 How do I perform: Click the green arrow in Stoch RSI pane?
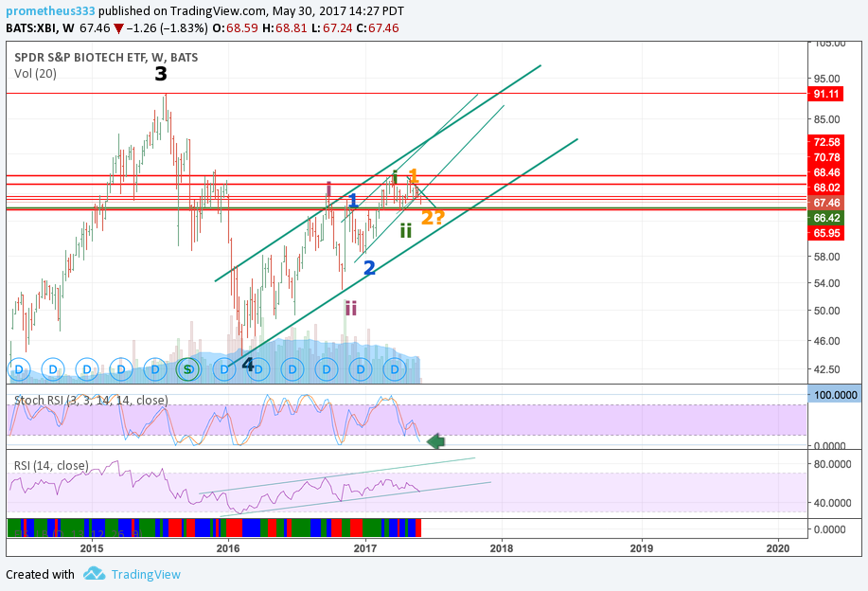click(435, 441)
